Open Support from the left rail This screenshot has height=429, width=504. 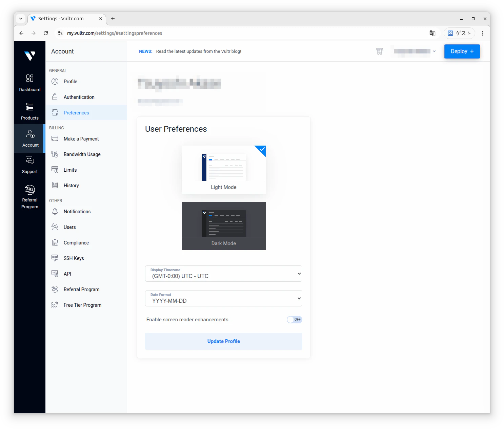(30, 165)
